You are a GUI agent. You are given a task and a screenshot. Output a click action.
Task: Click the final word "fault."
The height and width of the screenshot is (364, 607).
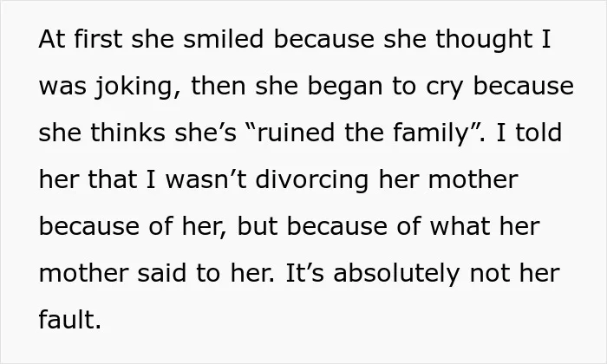(70, 320)
